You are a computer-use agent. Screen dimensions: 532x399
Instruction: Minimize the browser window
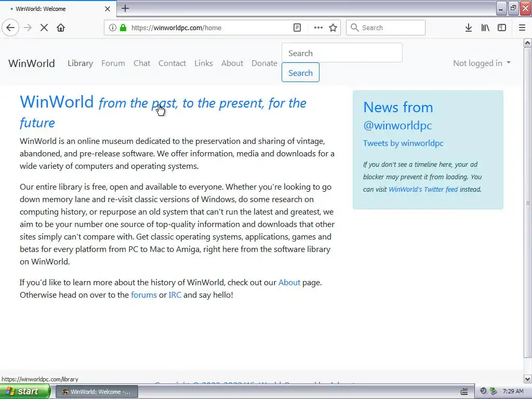(x=501, y=8)
